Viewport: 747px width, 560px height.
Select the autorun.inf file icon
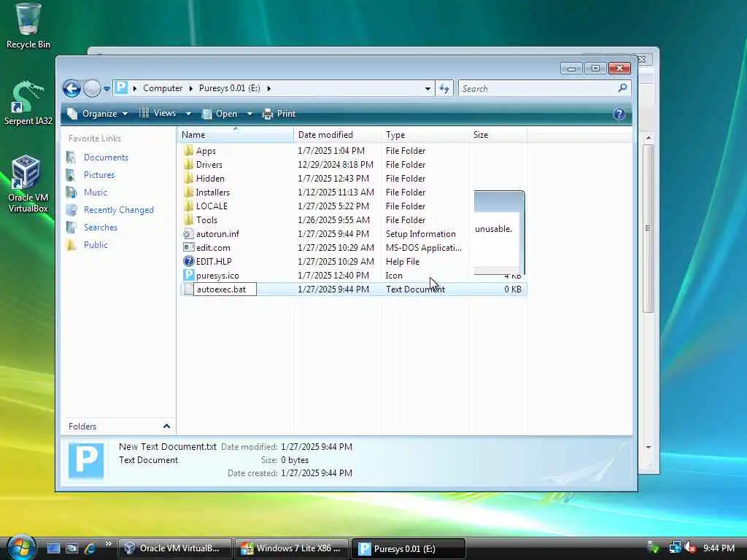[x=188, y=234]
